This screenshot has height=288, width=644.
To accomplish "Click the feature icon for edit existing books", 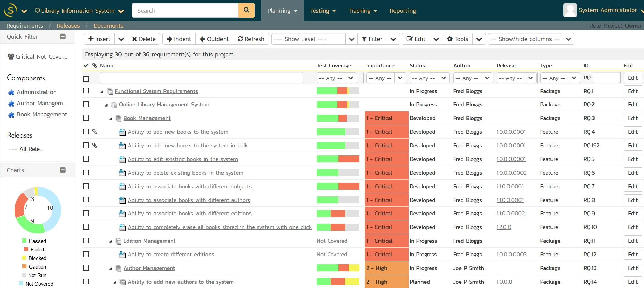I will click(122, 159).
